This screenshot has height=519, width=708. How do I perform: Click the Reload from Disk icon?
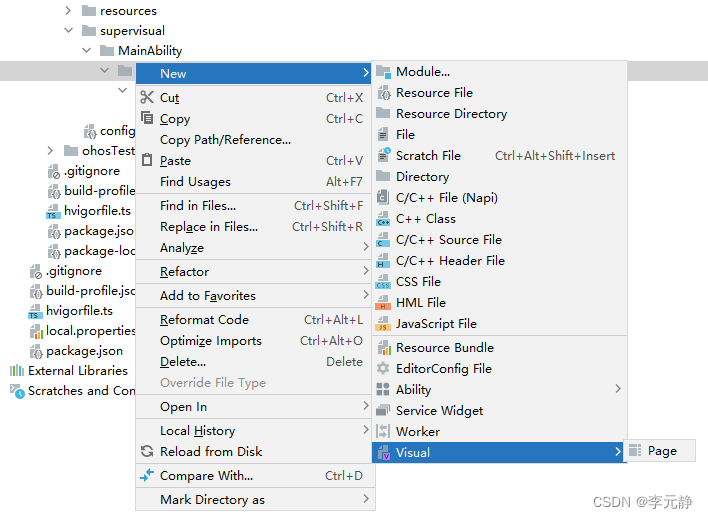pyautogui.click(x=147, y=451)
